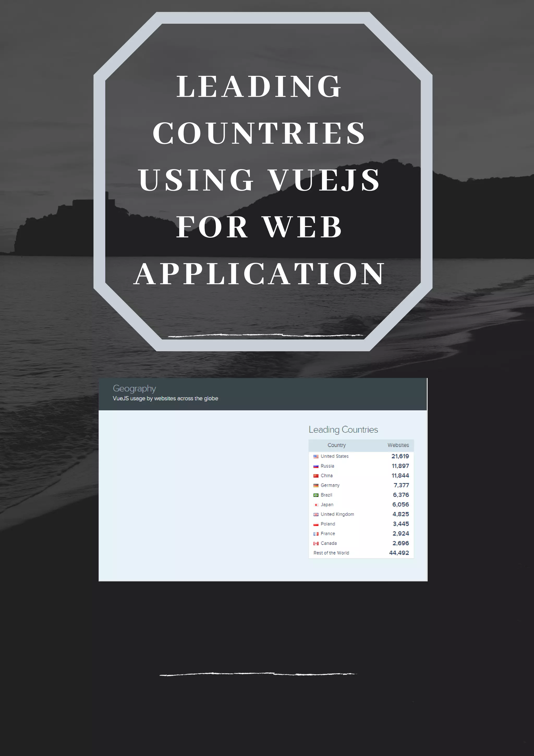Click the value 11,844
Screen dimensions: 534x756
pyautogui.click(x=400, y=475)
